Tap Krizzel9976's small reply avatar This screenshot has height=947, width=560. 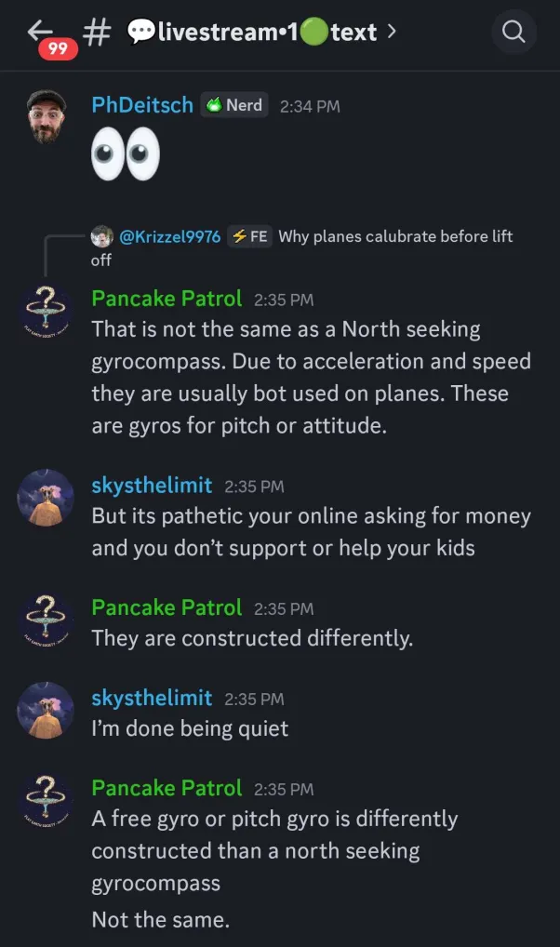click(x=102, y=236)
